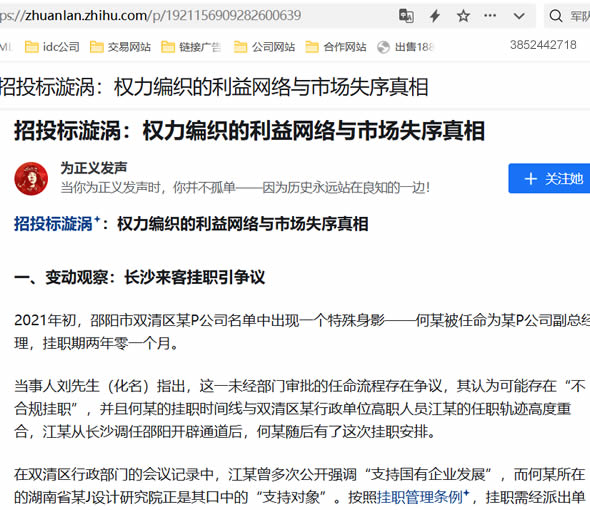Viewport: 590px width, 510px height.
Task: Open the idc公司 bookmark folder
Action: pyautogui.click(x=52, y=47)
